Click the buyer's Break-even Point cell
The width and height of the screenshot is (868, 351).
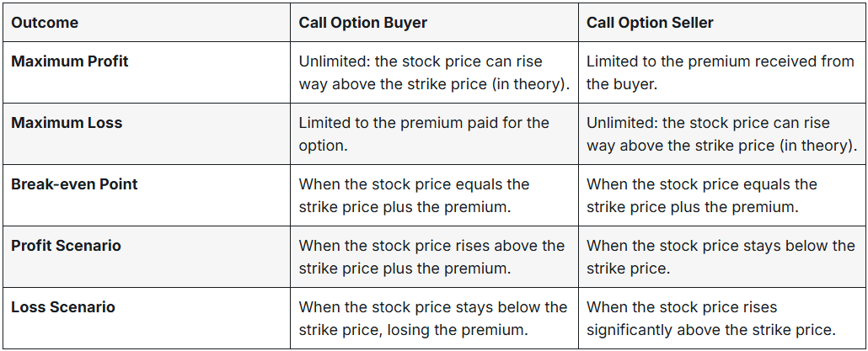coord(415,195)
